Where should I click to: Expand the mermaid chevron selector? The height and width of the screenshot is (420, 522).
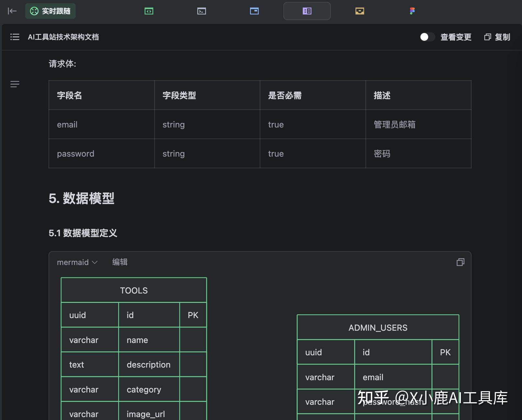tap(94, 262)
